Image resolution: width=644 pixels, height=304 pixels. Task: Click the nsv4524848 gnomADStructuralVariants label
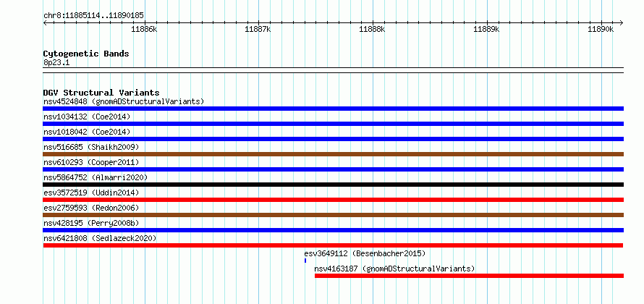click(124, 101)
